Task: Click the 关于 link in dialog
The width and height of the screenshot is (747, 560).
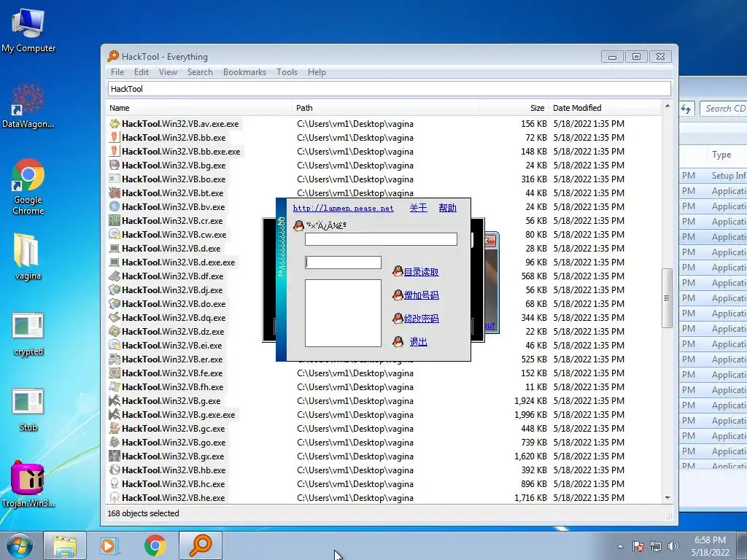Action: [418, 208]
